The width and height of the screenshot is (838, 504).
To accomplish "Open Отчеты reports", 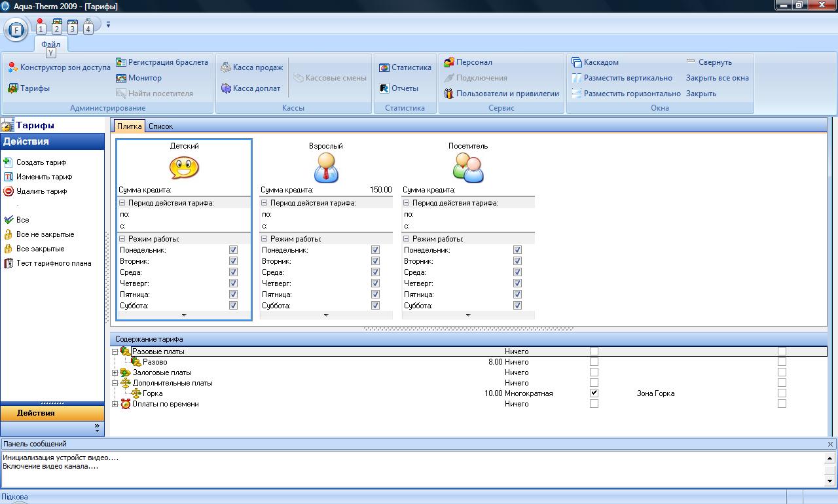I will click(384, 88).
